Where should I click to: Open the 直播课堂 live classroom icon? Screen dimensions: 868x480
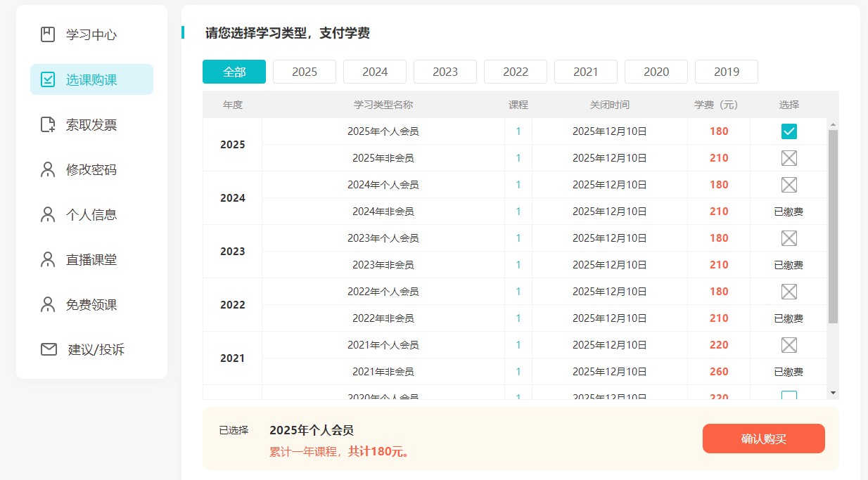(46, 259)
